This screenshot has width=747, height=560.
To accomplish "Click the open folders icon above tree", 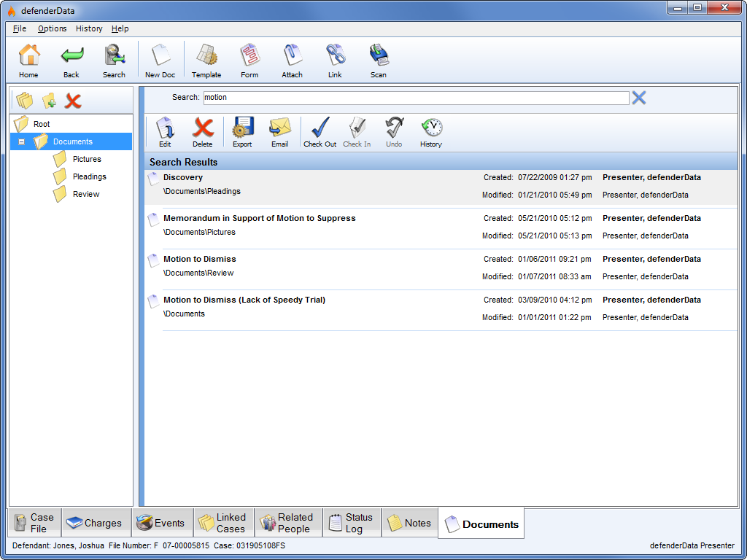I will pos(24,101).
